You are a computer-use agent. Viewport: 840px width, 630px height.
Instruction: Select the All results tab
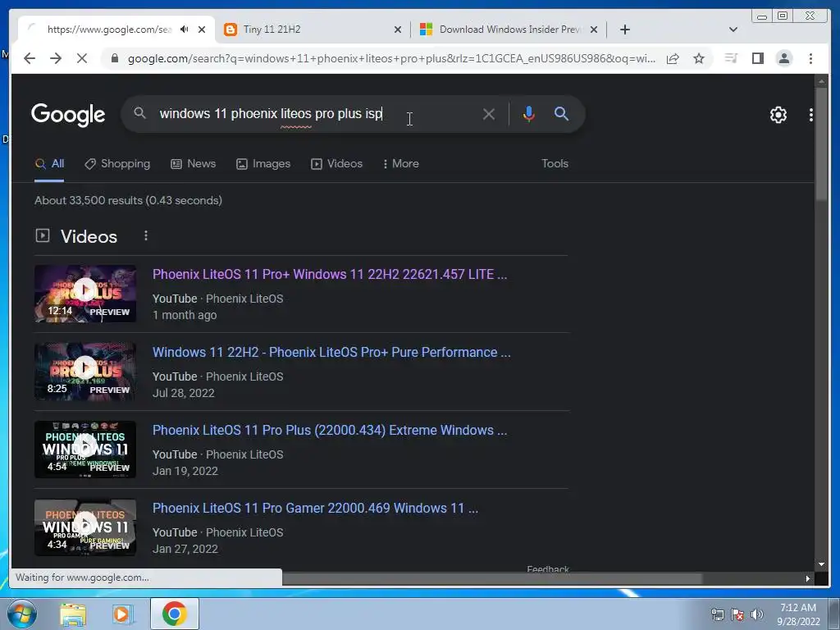pos(49,164)
